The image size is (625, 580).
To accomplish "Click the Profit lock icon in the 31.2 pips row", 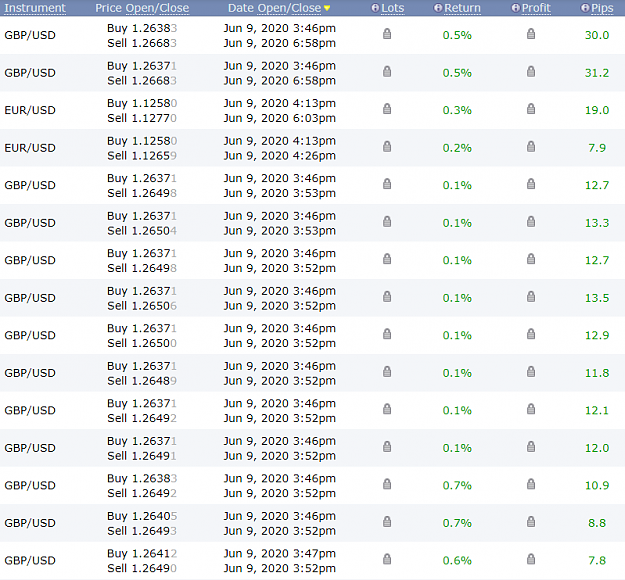I will pos(531,72).
